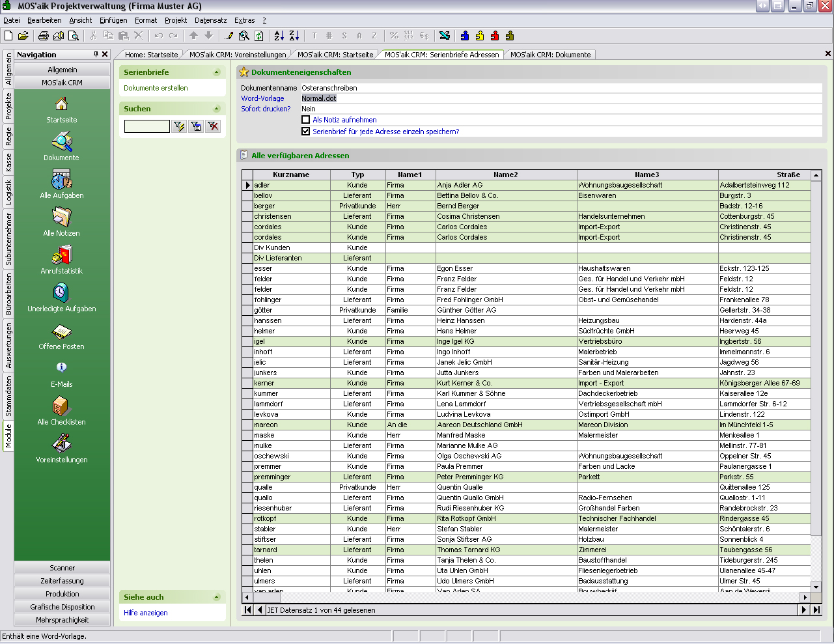
Task: Collapse the 'Siehe auch' panel
Action: point(217,597)
